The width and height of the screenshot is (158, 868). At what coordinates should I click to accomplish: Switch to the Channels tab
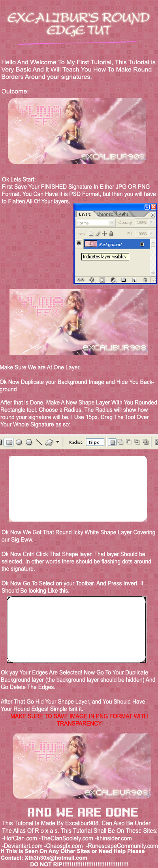point(105,214)
